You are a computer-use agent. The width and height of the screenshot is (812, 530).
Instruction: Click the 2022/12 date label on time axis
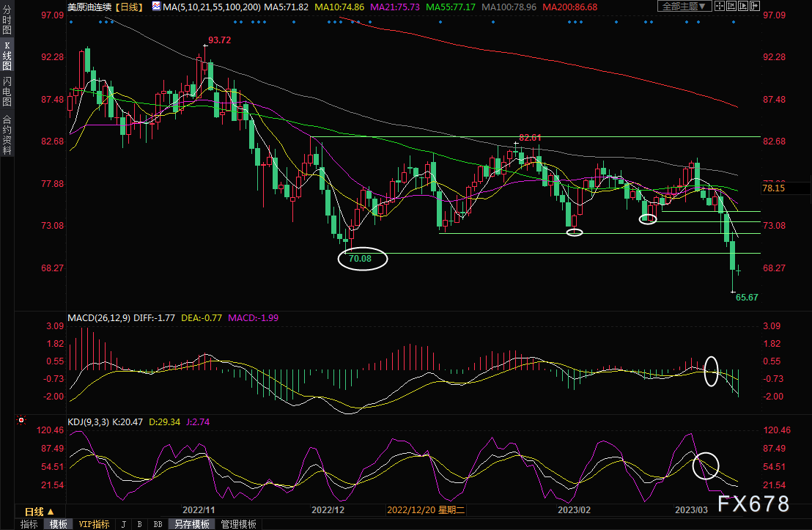[x=328, y=509]
